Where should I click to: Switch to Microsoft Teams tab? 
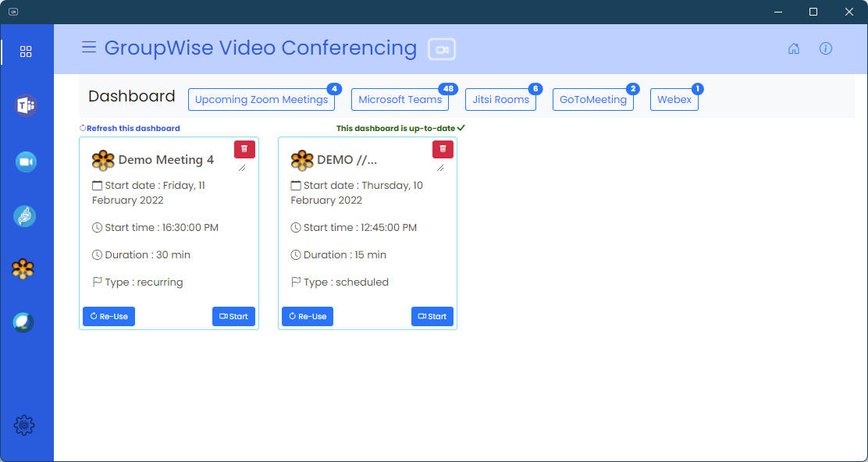(400, 100)
